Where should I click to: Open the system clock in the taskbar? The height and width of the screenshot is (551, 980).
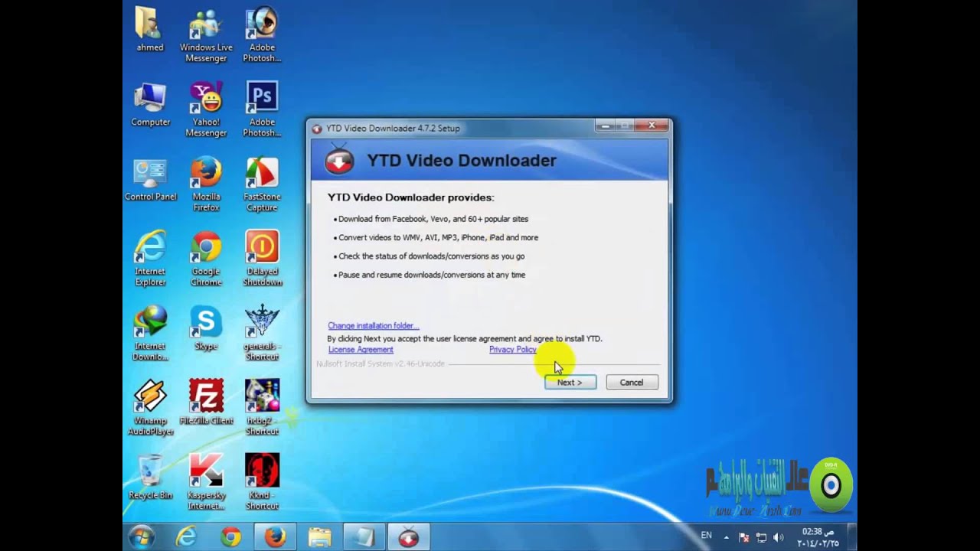(818, 537)
